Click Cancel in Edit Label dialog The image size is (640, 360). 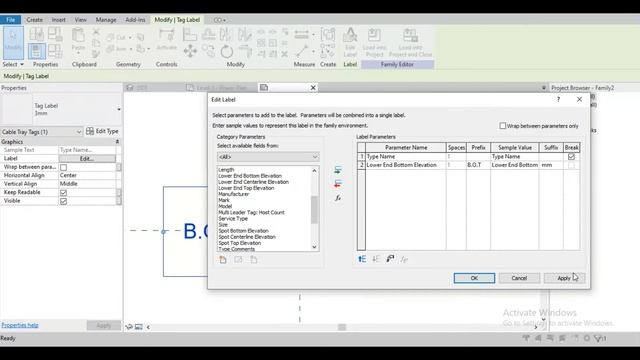[x=519, y=278]
